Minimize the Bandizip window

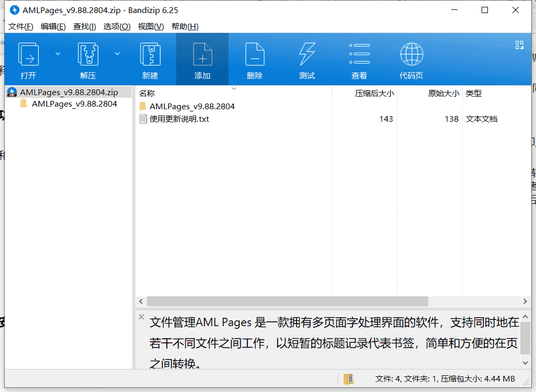click(x=454, y=10)
